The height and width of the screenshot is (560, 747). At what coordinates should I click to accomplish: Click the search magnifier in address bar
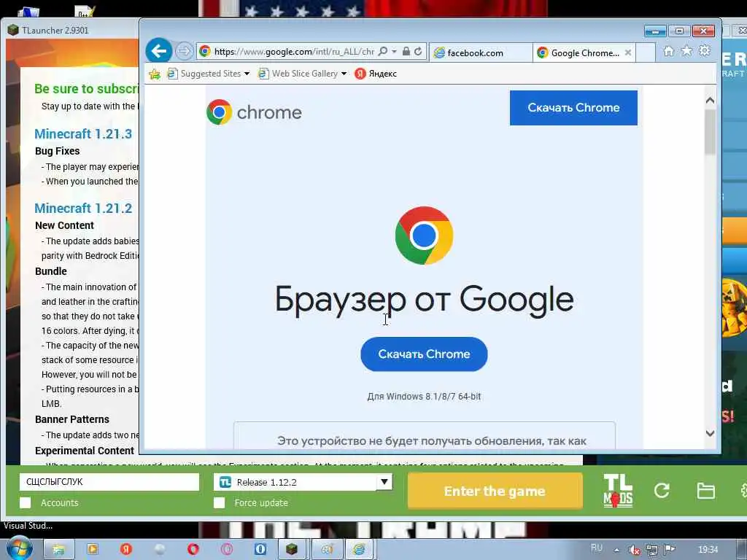click(382, 52)
